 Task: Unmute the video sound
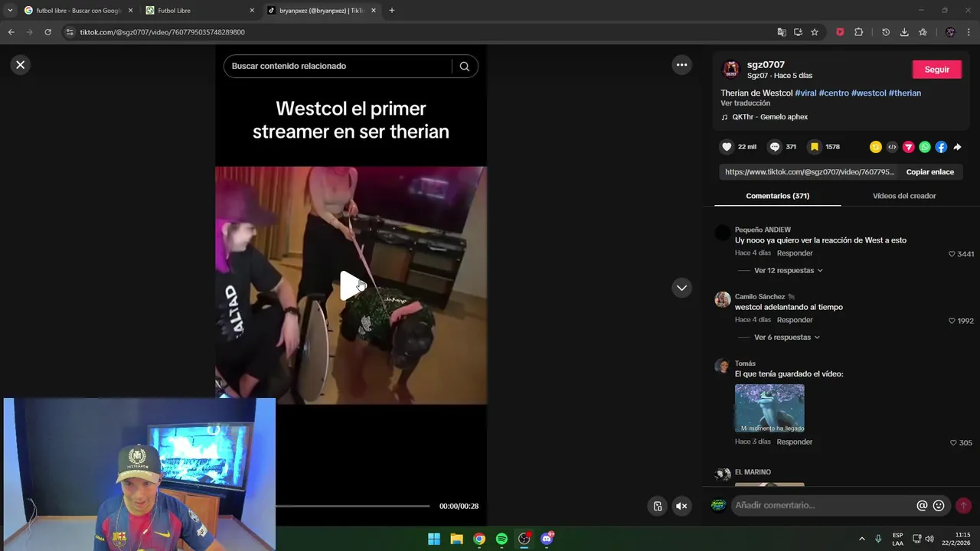681,506
